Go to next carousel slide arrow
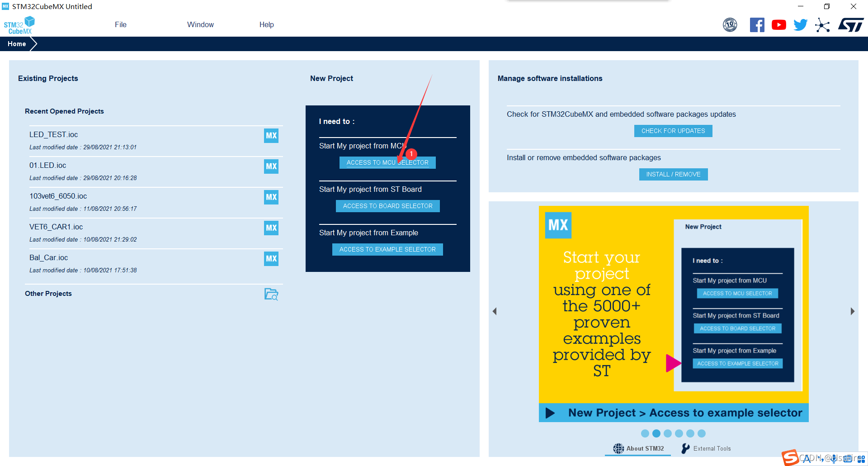 [852, 311]
